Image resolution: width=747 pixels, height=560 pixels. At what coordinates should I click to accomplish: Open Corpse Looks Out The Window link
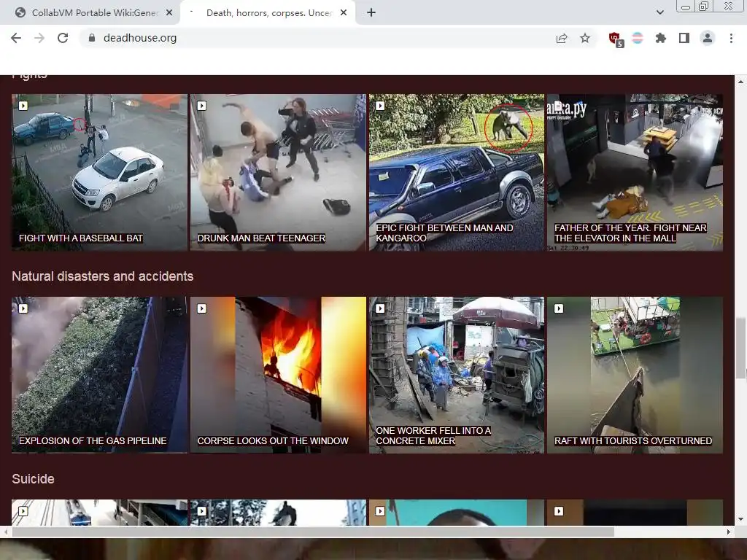coord(273,441)
